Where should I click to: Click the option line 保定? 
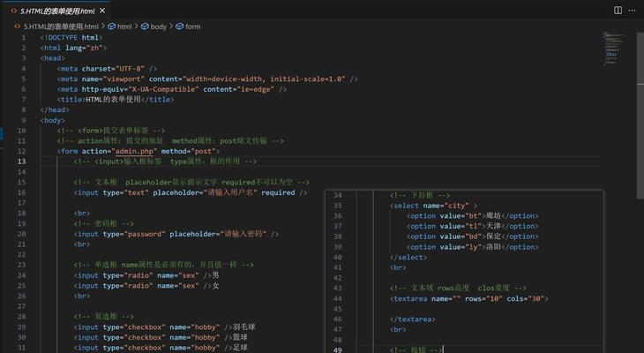[472, 237]
